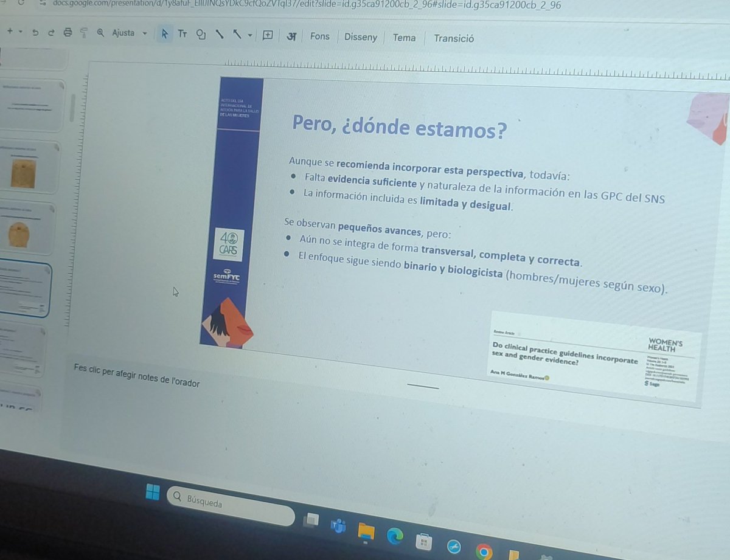
Task: Add a comment with the plus box icon
Action: pos(267,36)
